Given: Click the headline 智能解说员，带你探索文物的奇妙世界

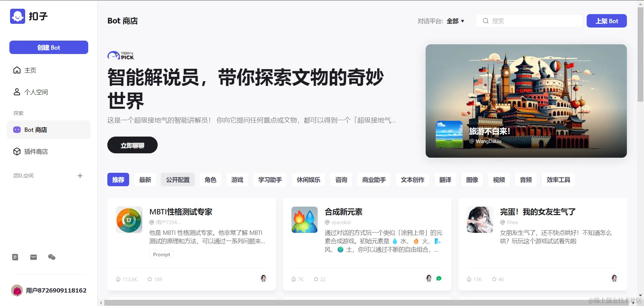Looking at the screenshot, I should 246,89.
